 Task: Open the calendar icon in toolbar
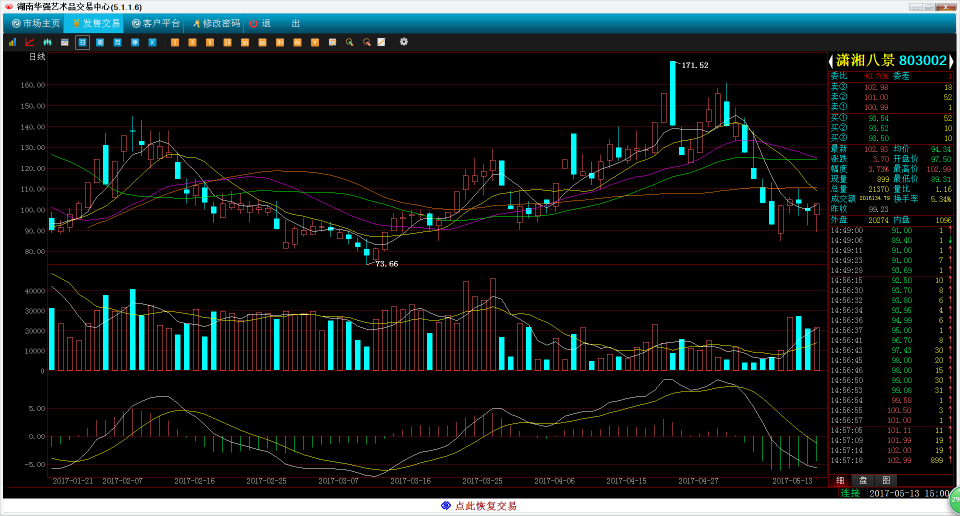click(64, 42)
